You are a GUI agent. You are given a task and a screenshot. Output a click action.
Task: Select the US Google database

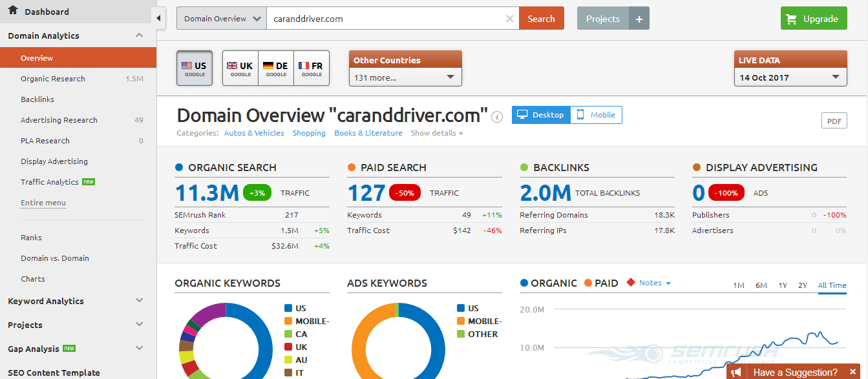(x=195, y=68)
